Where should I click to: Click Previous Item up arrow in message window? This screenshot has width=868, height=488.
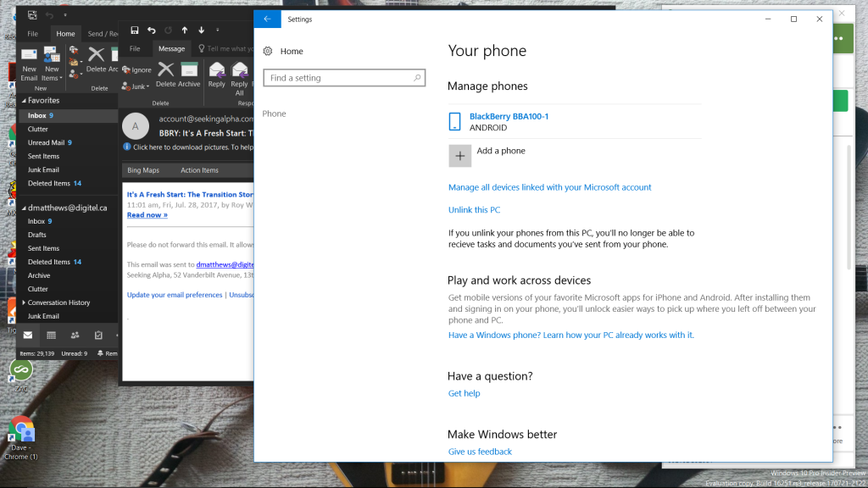point(184,30)
